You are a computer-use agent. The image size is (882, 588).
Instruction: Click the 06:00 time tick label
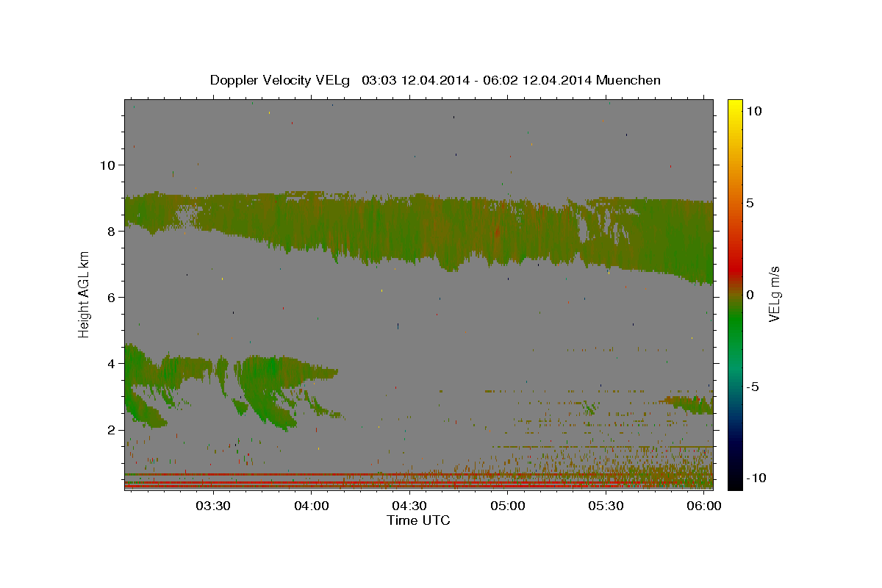coord(704,506)
